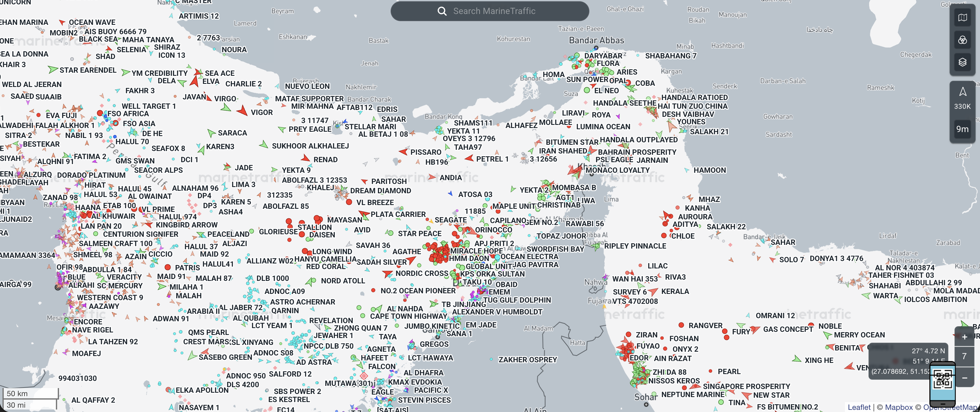
Task: Click the LUMINA OCEAN vessel label
Action: point(603,126)
